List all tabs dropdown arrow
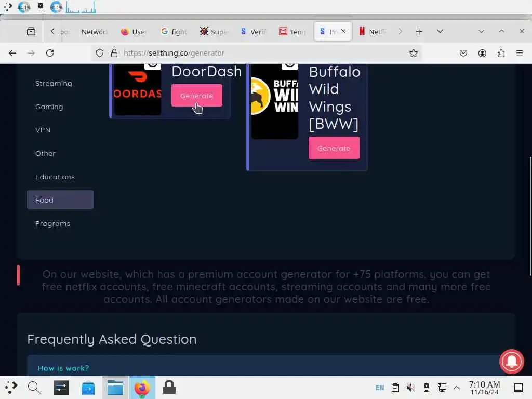This screenshot has width=532, height=399. (x=440, y=31)
